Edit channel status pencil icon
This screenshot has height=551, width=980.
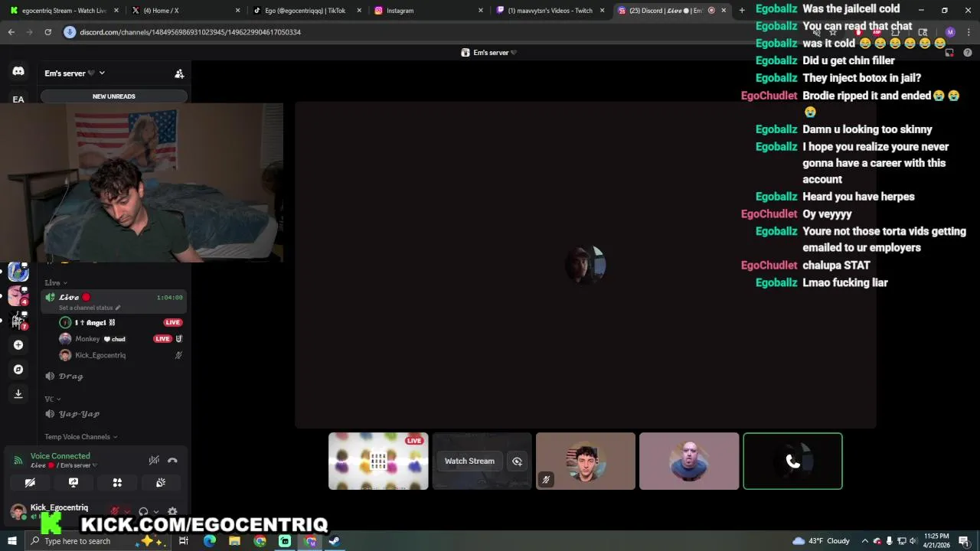pyautogui.click(x=117, y=308)
